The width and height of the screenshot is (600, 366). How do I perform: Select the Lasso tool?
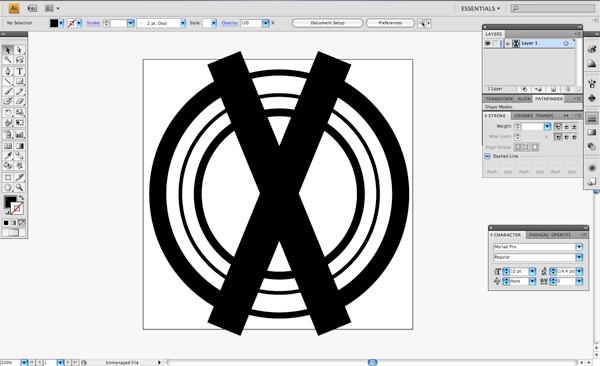(x=20, y=60)
